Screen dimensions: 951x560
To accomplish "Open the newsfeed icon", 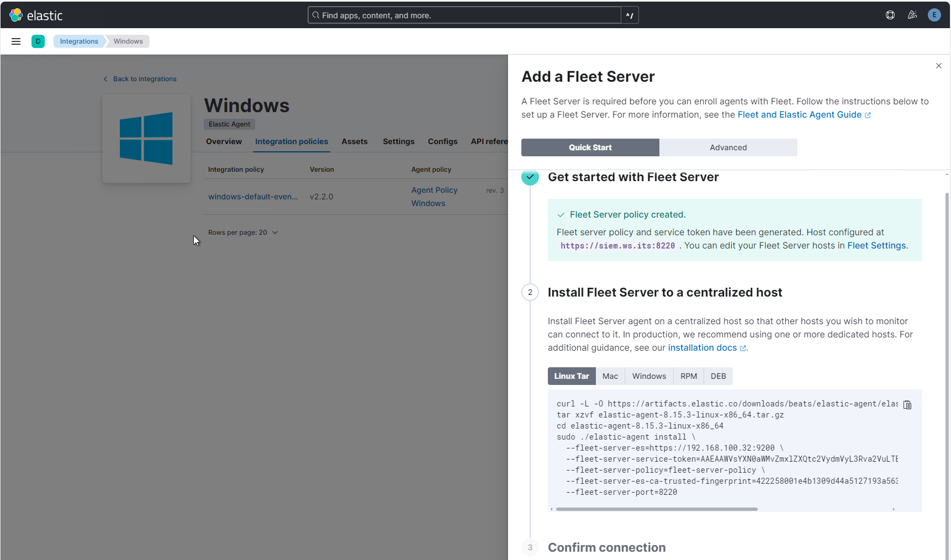I will [x=912, y=15].
